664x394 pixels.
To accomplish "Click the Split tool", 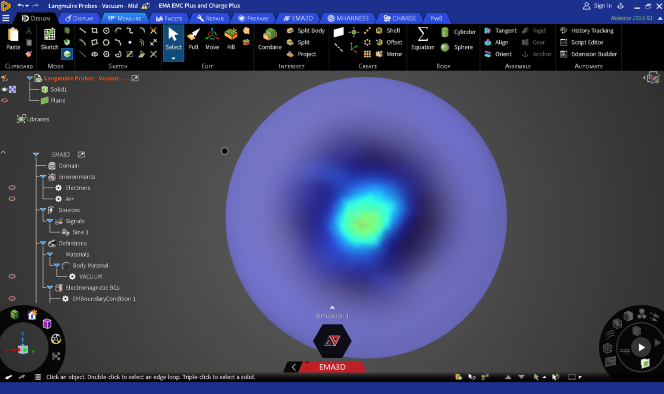I will 299,42.
